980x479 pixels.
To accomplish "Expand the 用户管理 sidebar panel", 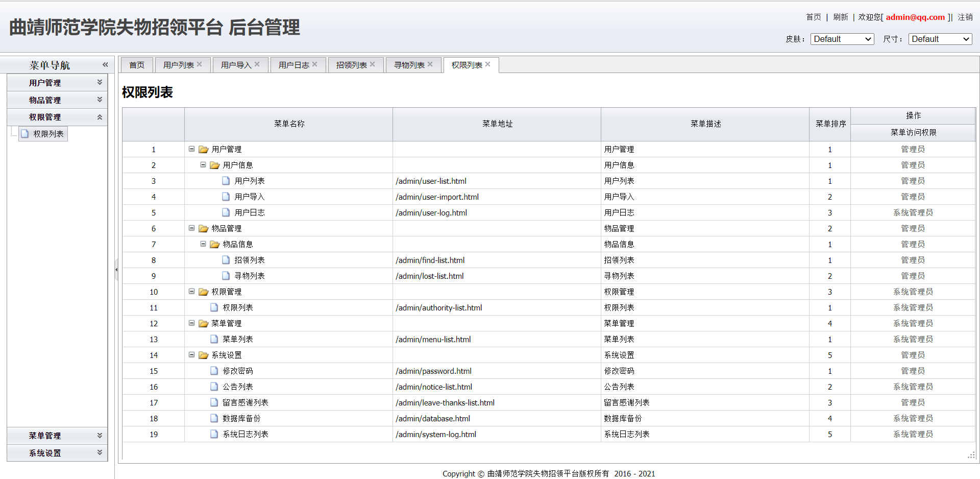I will [x=100, y=82].
